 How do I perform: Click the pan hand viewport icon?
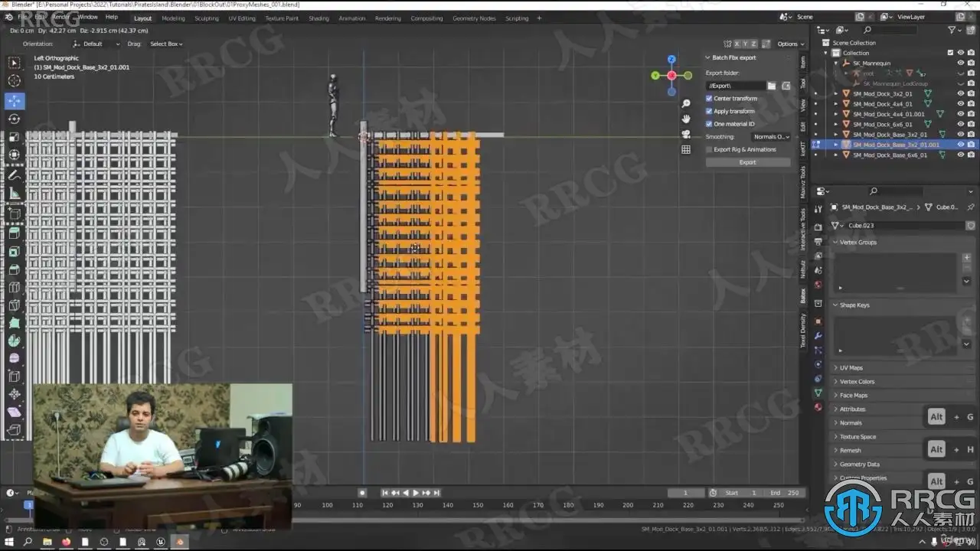[686, 119]
